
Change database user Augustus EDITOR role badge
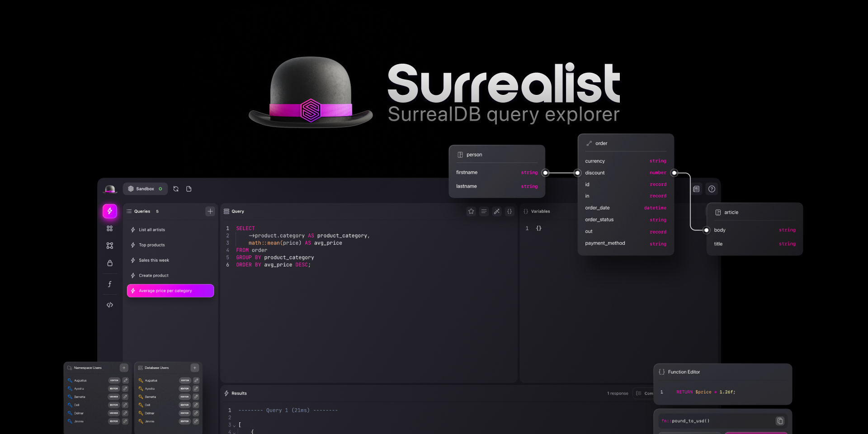click(185, 380)
